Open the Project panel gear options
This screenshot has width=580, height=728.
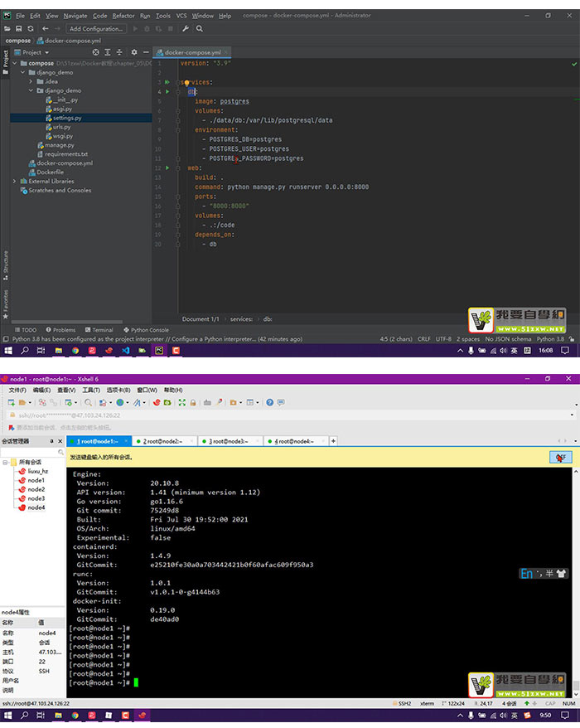point(134,52)
